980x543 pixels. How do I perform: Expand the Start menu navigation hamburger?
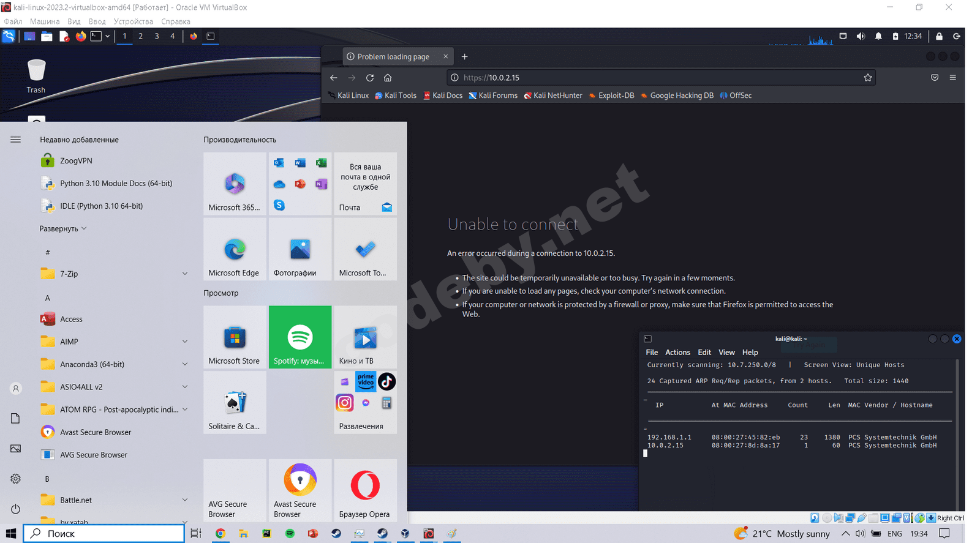(16, 140)
